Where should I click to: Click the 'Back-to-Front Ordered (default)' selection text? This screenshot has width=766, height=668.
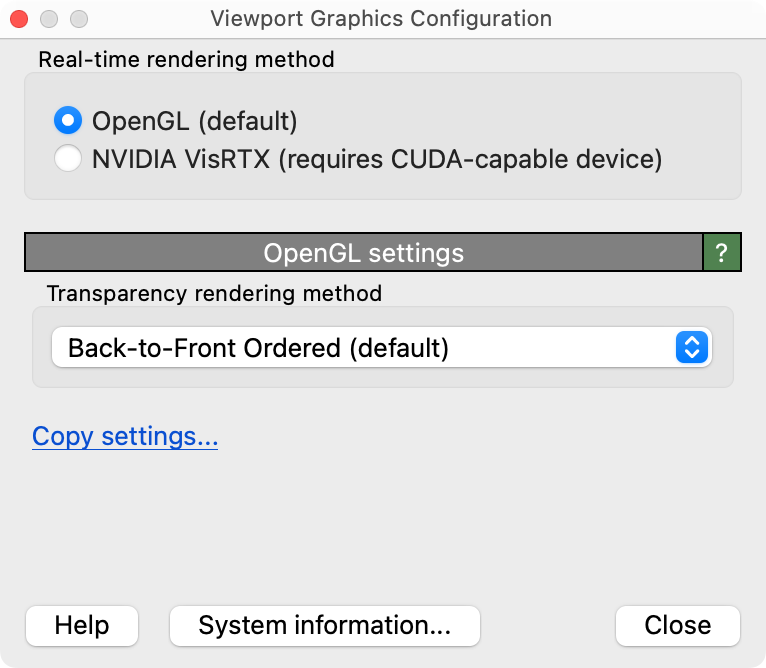click(258, 348)
